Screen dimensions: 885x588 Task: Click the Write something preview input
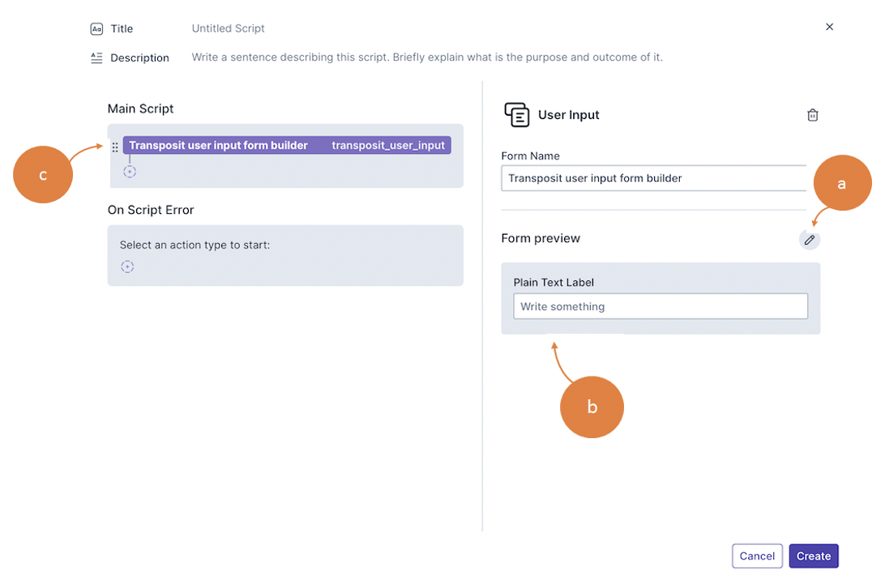click(x=660, y=306)
